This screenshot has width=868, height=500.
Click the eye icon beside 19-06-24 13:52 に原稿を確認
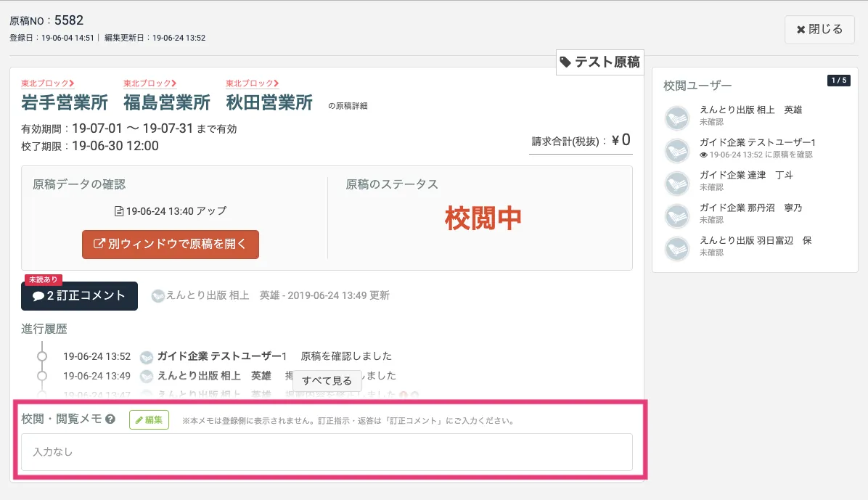click(703, 155)
